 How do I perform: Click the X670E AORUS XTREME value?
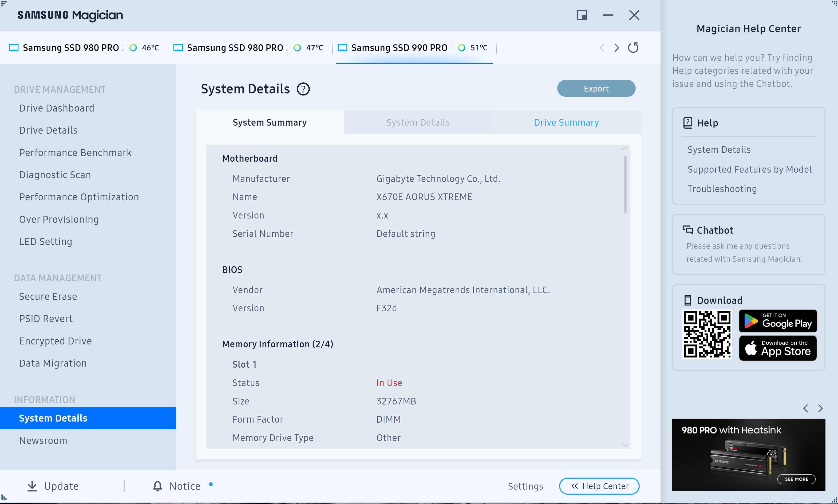pyautogui.click(x=424, y=197)
